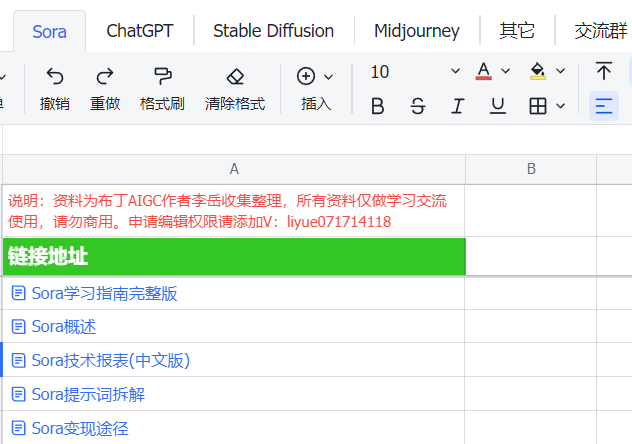
Task: Switch to the Sora sheet tab
Action: pos(50,31)
